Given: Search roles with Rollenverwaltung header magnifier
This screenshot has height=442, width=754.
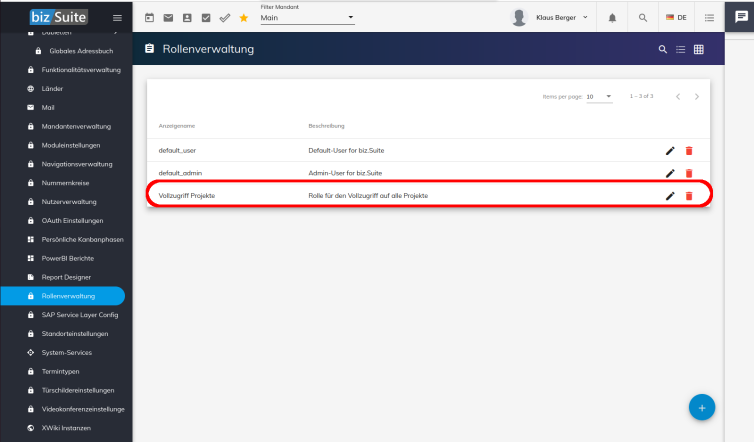Looking at the screenshot, I should point(663,49).
